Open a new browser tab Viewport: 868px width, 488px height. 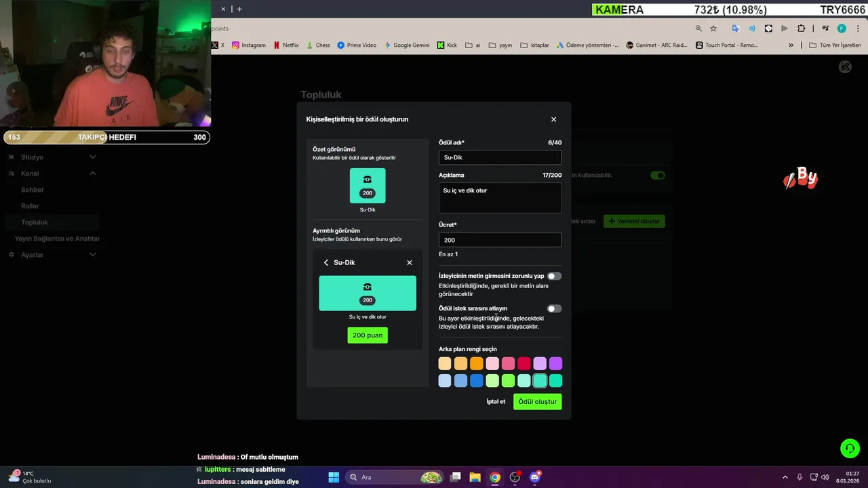pos(239,9)
